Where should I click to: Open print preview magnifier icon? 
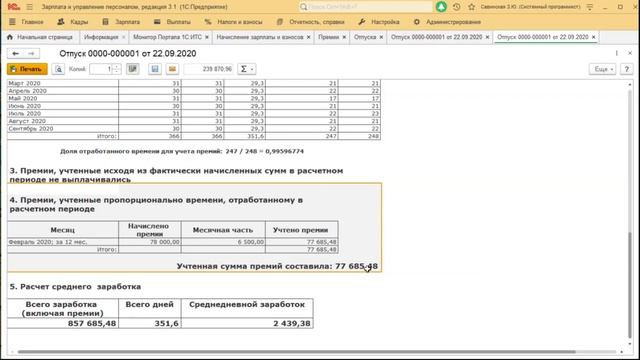click(58, 69)
